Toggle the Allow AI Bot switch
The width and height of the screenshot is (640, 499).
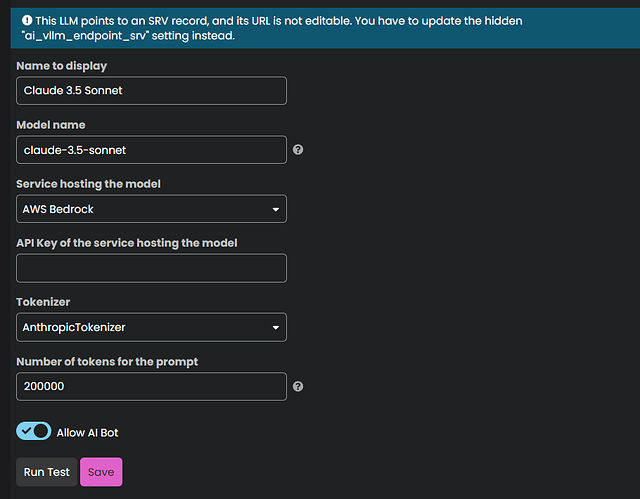pyautogui.click(x=34, y=431)
